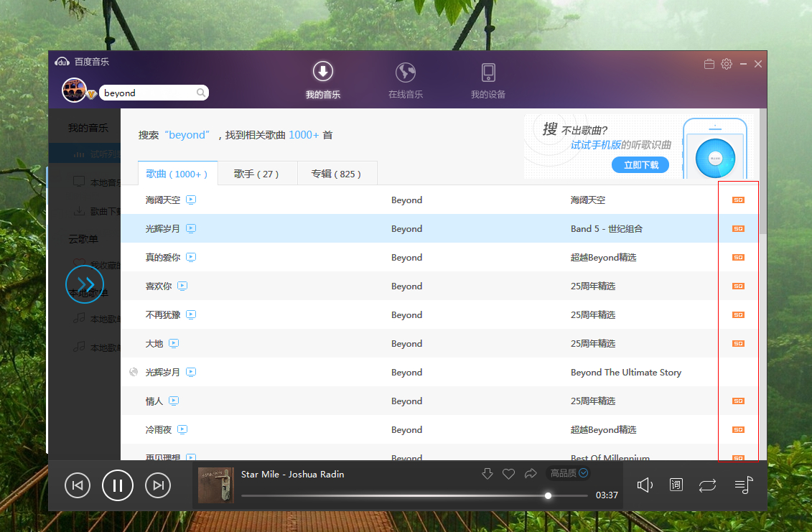
Task: Select the 歌手 (27) tab
Action: pyautogui.click(x=257, y=174)
